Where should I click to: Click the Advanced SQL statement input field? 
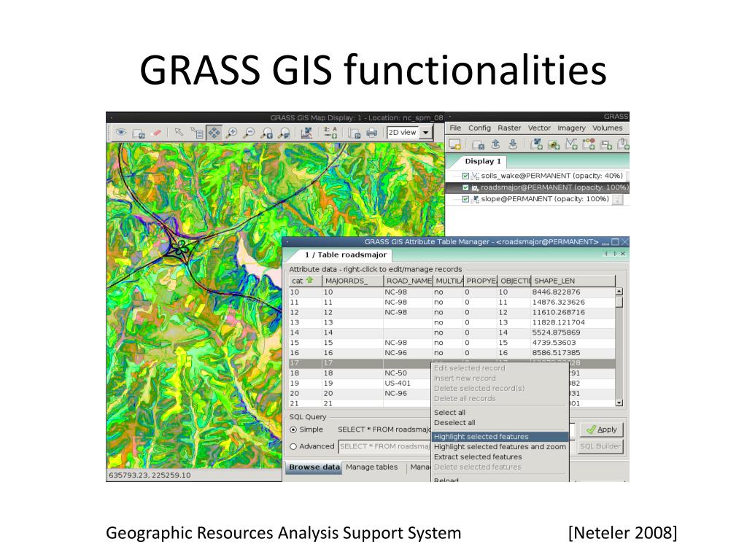384,447
